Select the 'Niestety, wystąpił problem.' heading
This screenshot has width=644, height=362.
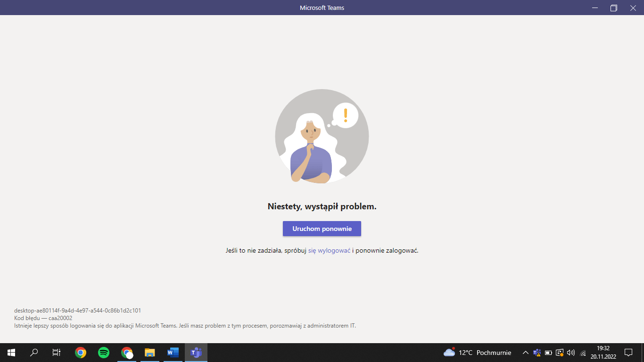[x=322, y=206]
